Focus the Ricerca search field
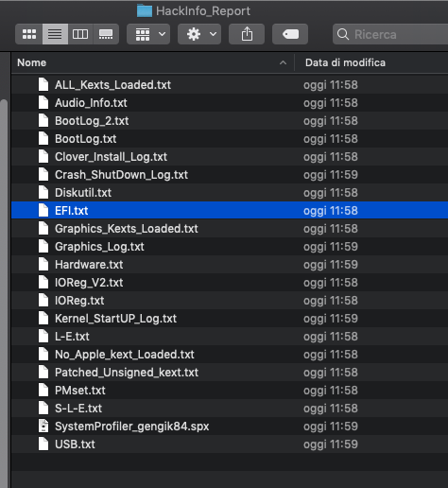The width and height of the screenshot is (448, 488). point(390,34)
